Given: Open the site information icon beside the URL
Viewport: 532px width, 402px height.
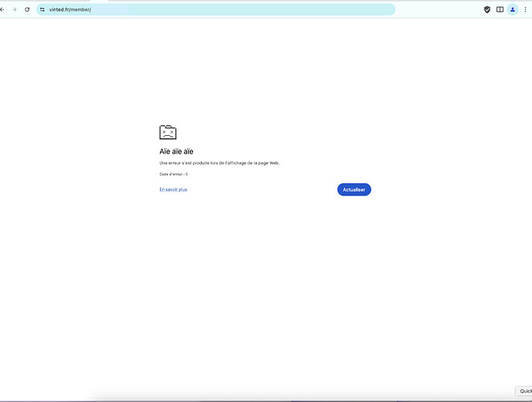Looking at the screenshot, I should 43,10.
